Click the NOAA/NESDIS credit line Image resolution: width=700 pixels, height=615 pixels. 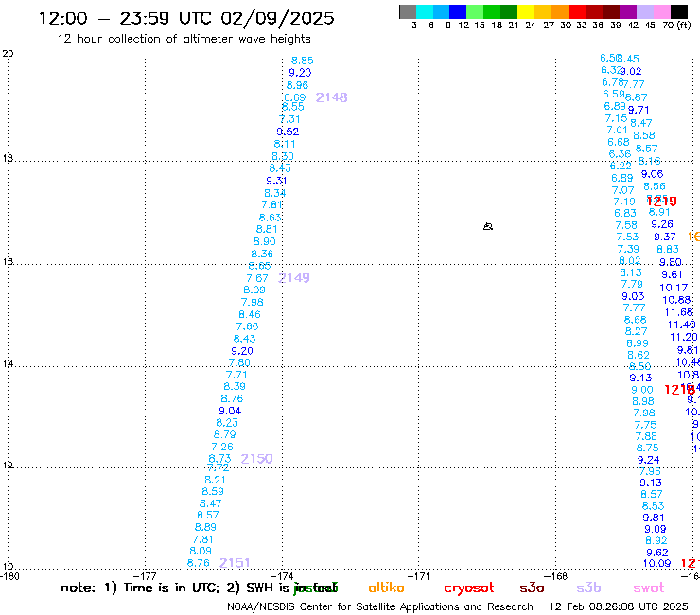(380, 606)
